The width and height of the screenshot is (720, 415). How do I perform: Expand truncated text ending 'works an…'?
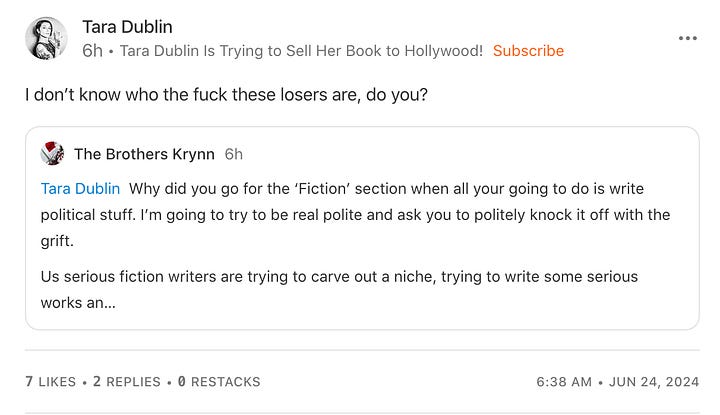(x=78, y=303)
